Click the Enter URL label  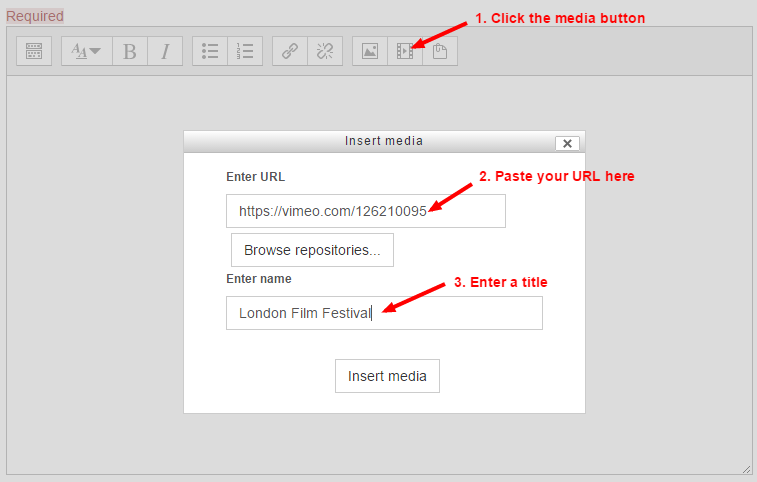pyautogui.click(x=255, y=177)
